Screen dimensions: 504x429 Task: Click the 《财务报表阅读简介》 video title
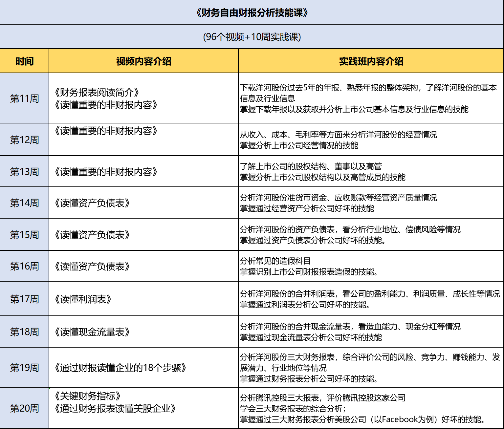click(x=97, y=93)
